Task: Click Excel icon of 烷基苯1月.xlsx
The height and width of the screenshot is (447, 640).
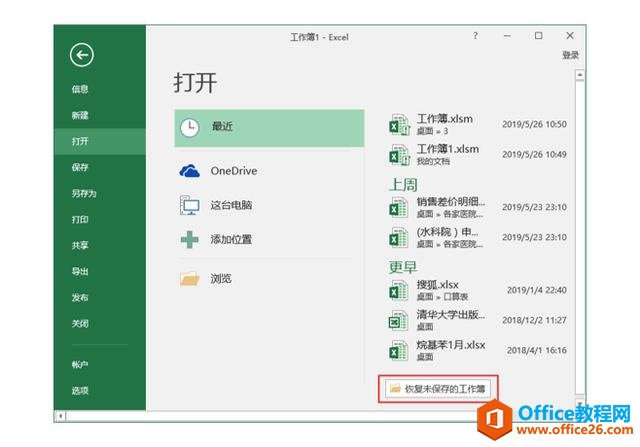Action: pos(398,351)
